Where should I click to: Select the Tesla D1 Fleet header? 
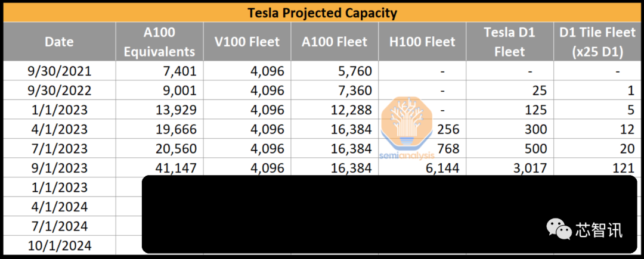[510, 42]
